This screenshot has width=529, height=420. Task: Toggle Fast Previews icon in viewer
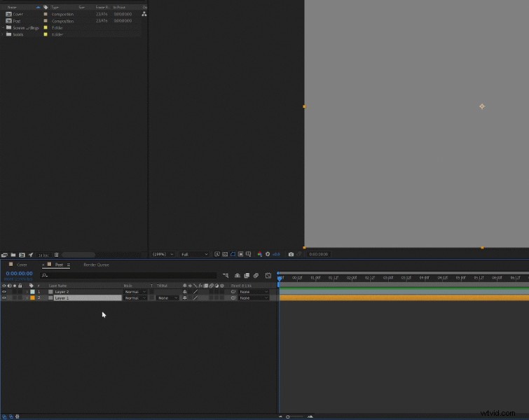[217, 254]
